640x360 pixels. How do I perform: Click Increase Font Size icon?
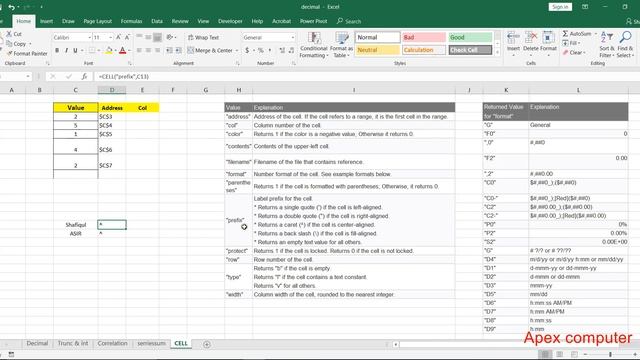118,37
